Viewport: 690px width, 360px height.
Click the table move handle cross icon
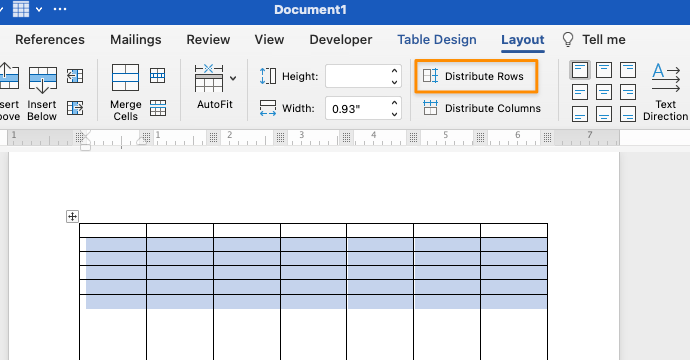pos(73,217)
